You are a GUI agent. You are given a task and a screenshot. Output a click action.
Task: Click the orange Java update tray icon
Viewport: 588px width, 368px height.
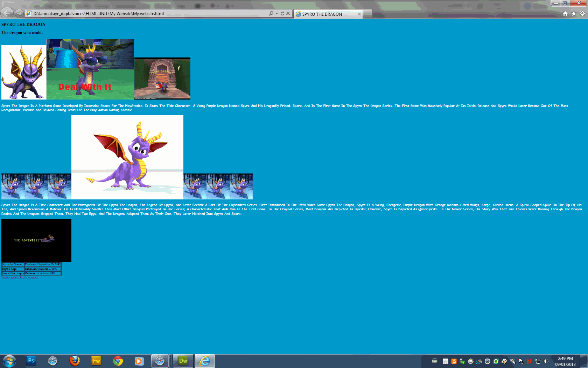[454, 361]
